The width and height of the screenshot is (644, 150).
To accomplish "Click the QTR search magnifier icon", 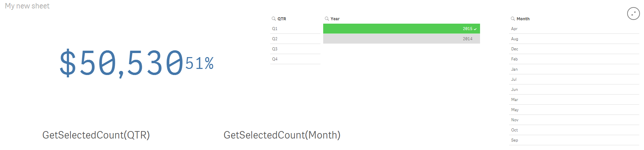I will [274, 19].
